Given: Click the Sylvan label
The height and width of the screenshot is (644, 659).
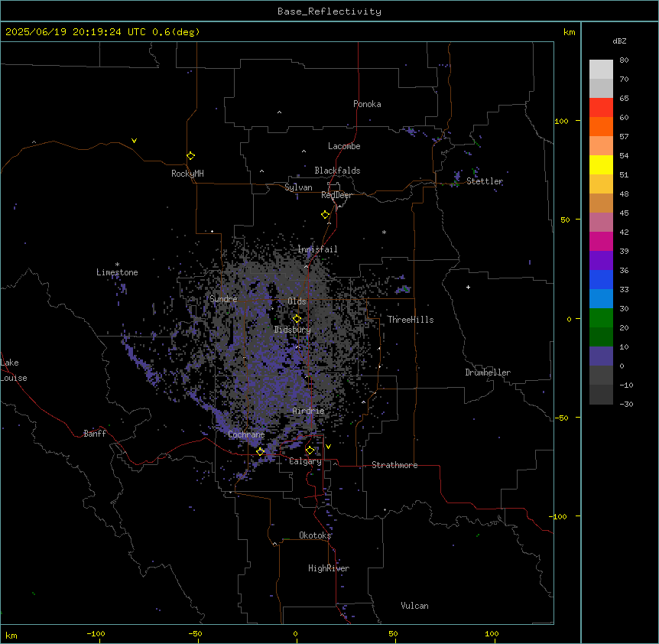Looking at the screenshot, I should (x=298, y=187).
